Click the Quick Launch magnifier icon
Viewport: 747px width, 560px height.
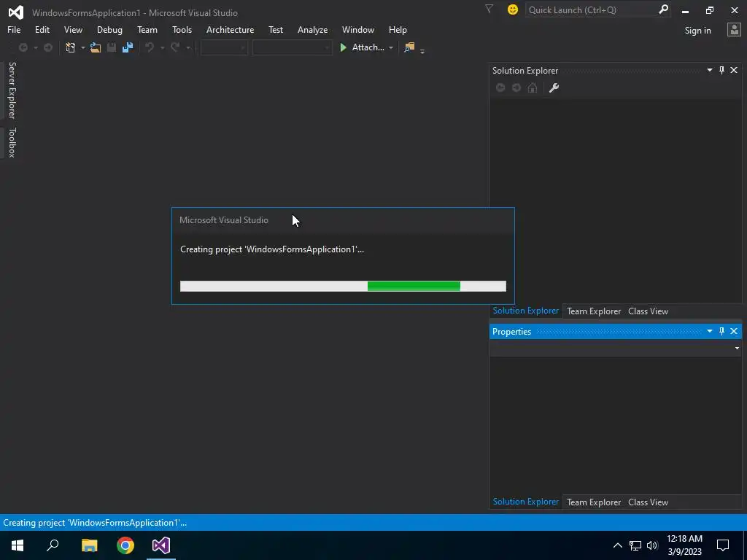(663, 9)
